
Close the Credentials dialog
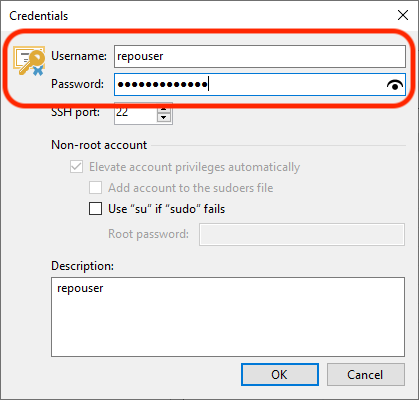point(403,15)
